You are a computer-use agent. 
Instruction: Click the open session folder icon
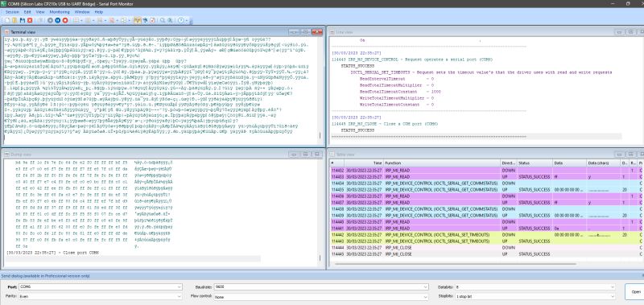pos(14,20)
